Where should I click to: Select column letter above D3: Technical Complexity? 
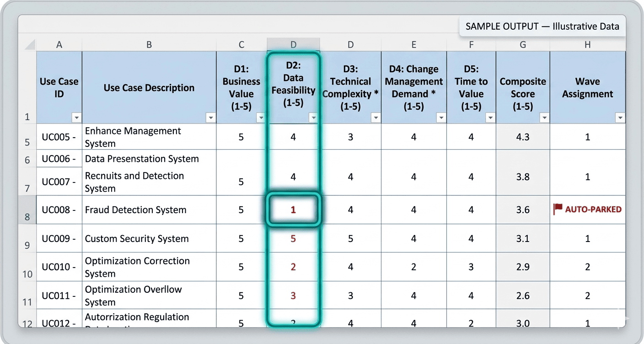point(350,44)
